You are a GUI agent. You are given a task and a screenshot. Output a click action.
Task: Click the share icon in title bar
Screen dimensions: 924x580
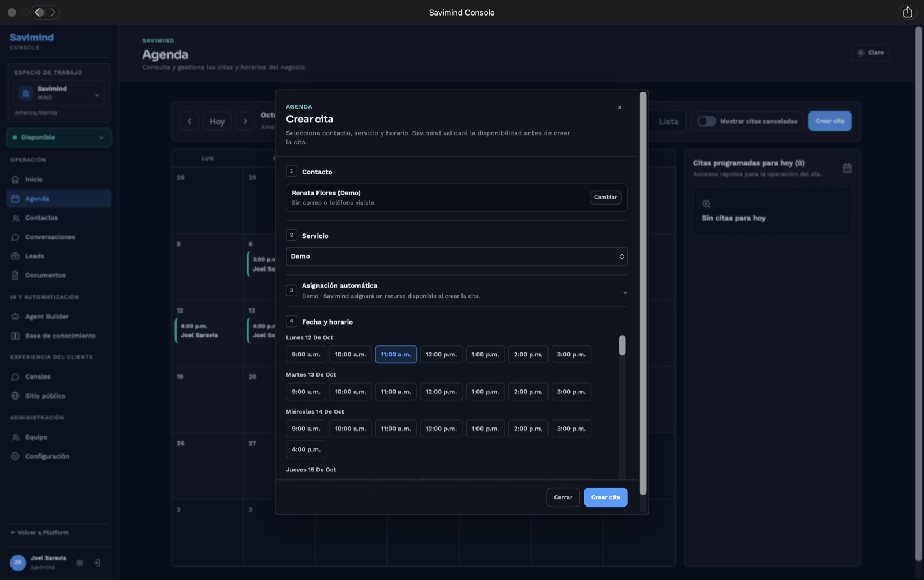(x=907, y=12)
